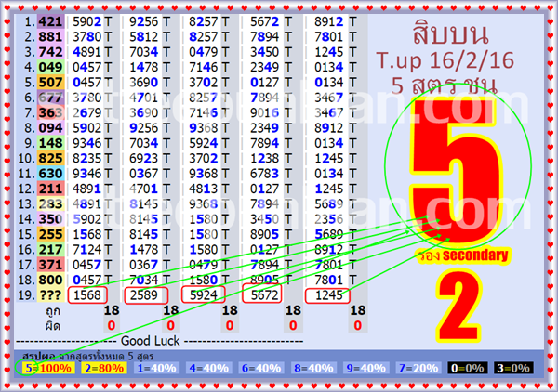This screenshot has width=558, height=392.
Task: Click result 148 in row 9
Action: click(50, 143)
